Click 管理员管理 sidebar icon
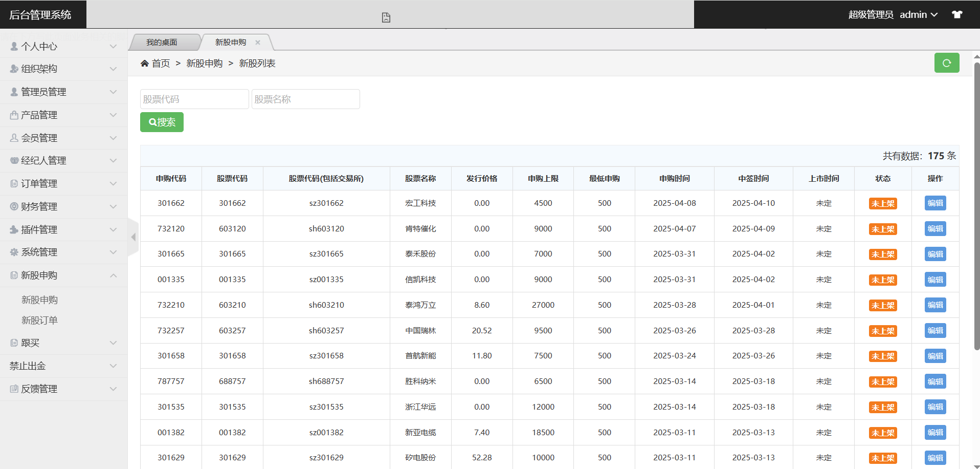Viewport: 980px width, 469px height. click(14, 92)
